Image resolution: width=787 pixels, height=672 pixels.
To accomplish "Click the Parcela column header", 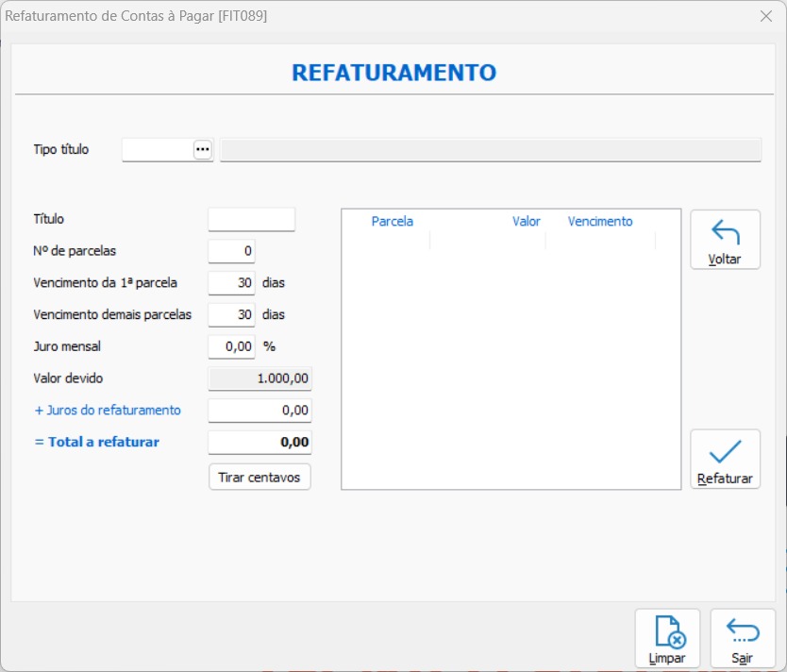I will tap(392, 222).
